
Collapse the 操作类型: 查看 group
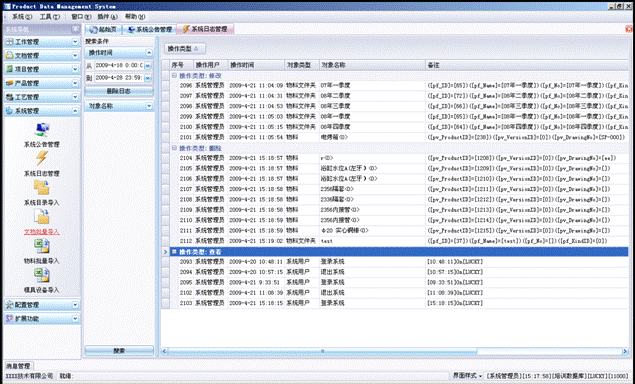174,252
